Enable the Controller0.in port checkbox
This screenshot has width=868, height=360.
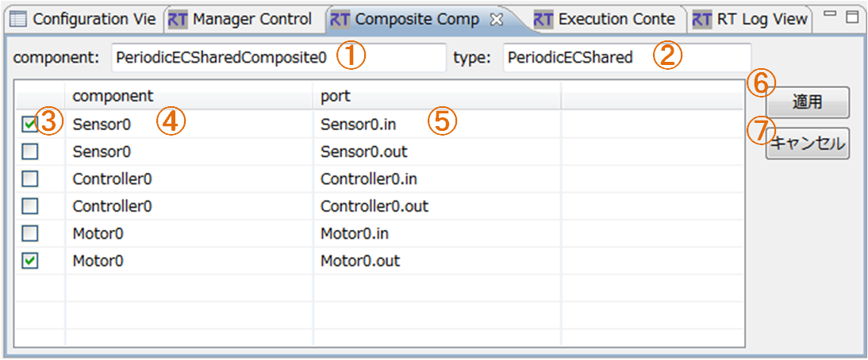(30, 179)
